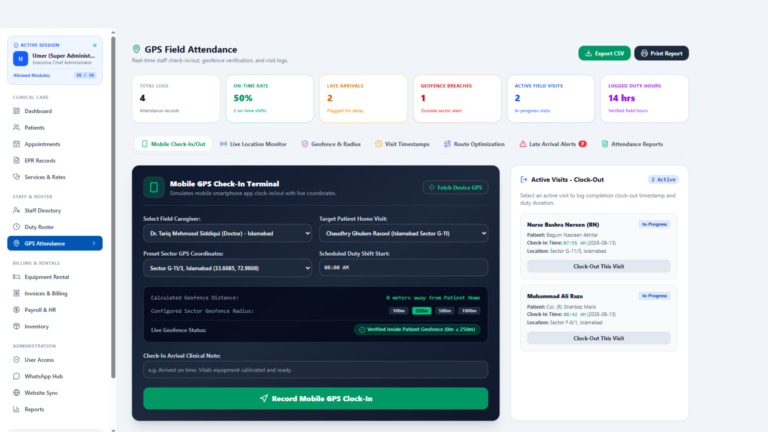Open the Visit Timestamps tab

coord(402,144)
